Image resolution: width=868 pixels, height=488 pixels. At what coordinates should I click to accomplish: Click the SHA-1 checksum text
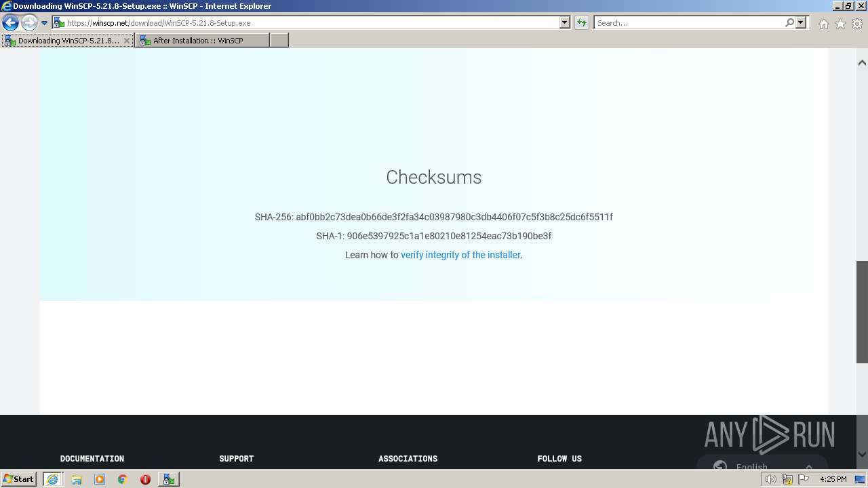pyautogui.click(x=434, y=236)
